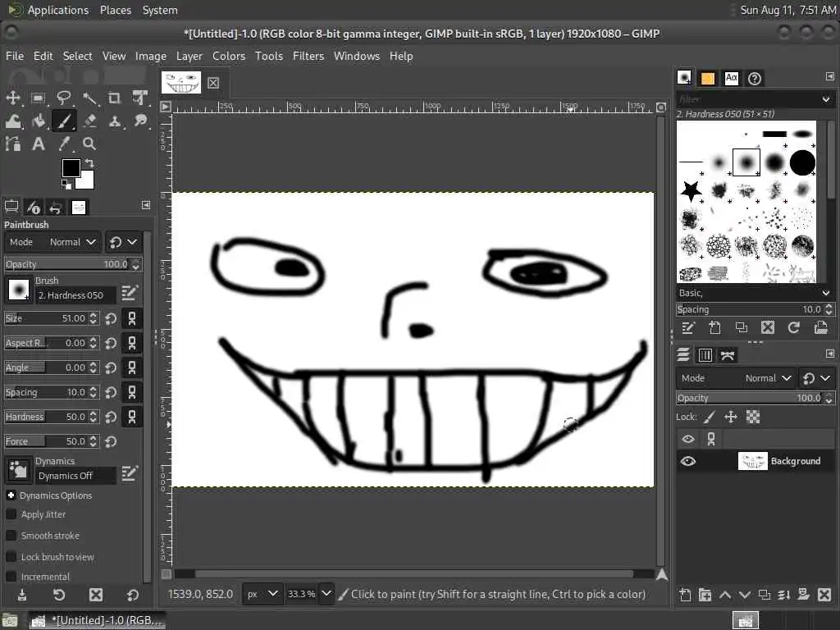Viewport: 840px width, 630px height.
Task: Toggle link for brush Size
Action: click(x=132, y=319)
